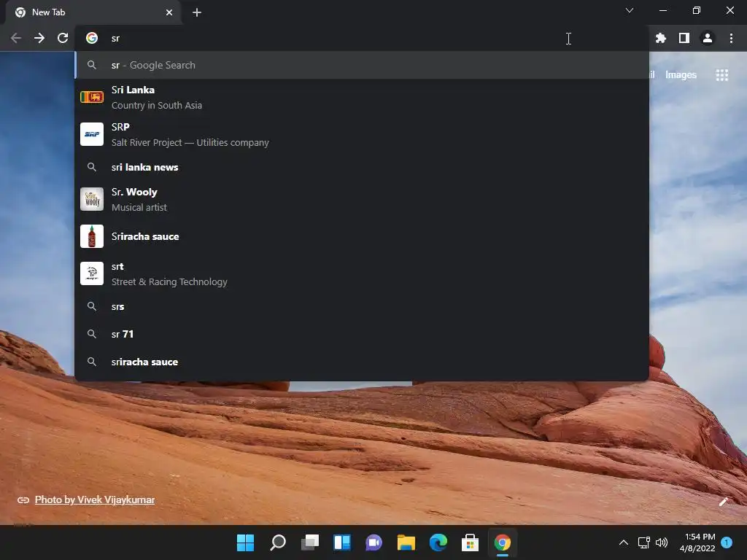Select the lowercase 'sriracha sauce' search suggestion

[x=362, y=362]
